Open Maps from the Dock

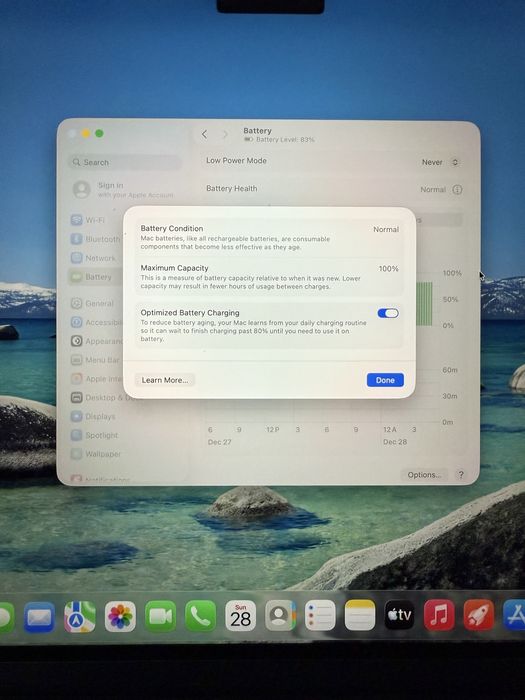pos(79,617)
